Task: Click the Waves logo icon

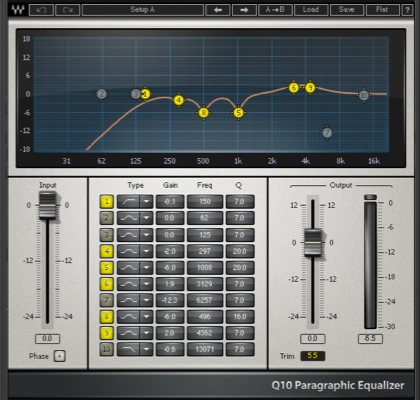Action: coord(18,10)
